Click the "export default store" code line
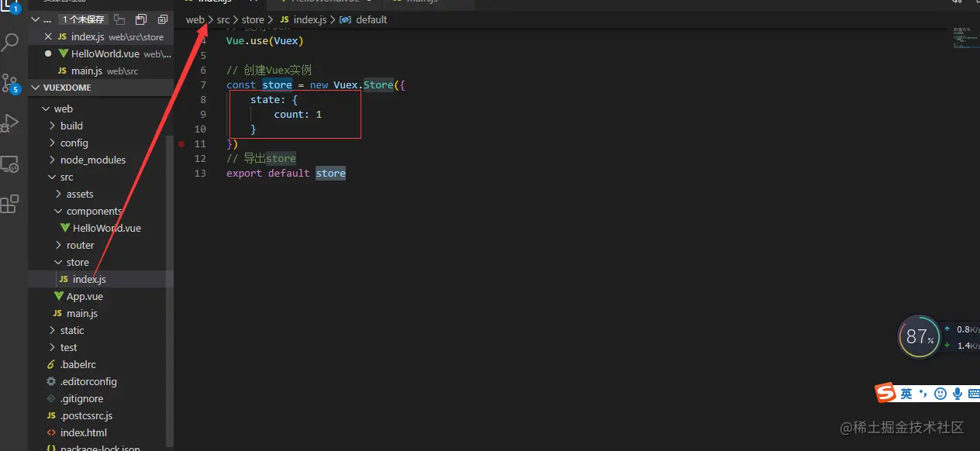The image size is (980, 451). [286, 173]
